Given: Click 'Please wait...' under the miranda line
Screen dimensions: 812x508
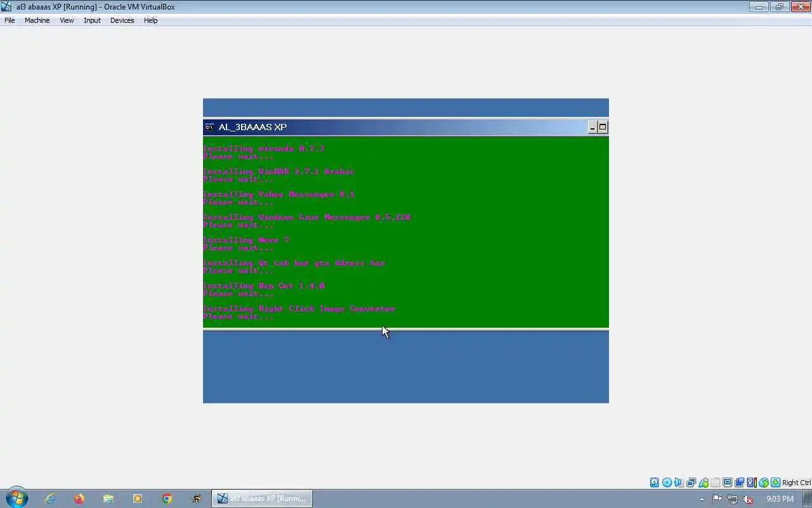Looking at the screenshot, I should [238, 156].
